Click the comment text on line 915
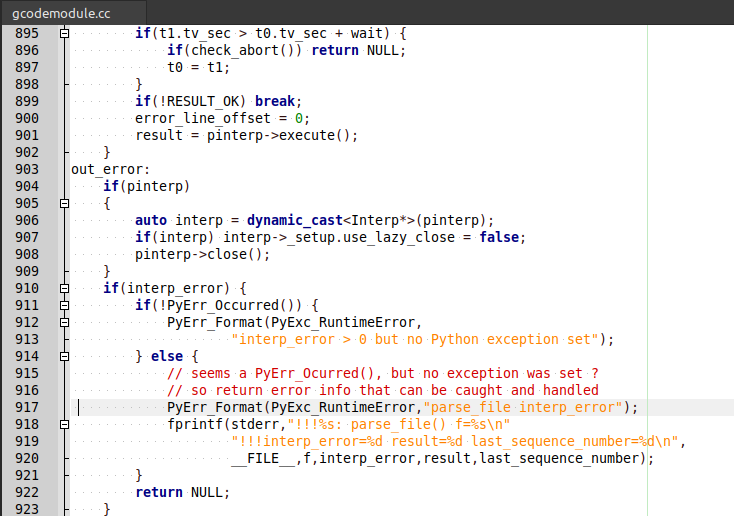This screenshot has width=734, height=516. pyautogui.click(x=383, y=373)
